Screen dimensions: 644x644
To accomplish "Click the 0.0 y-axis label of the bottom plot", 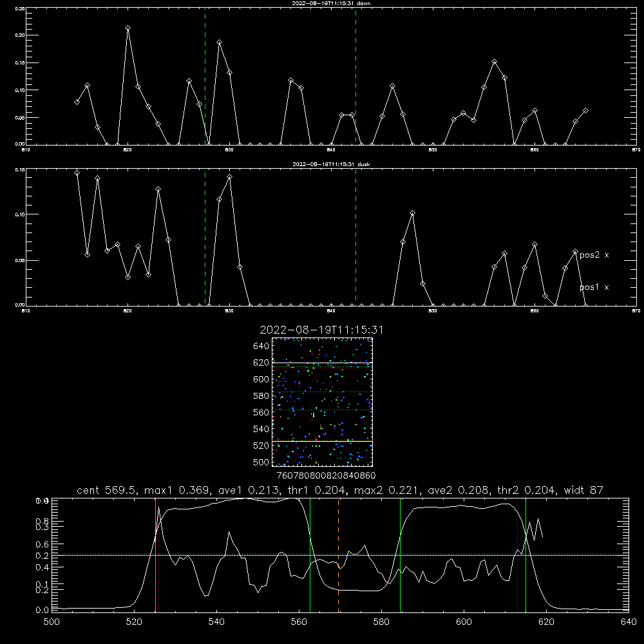I will [x=43, y=611].
